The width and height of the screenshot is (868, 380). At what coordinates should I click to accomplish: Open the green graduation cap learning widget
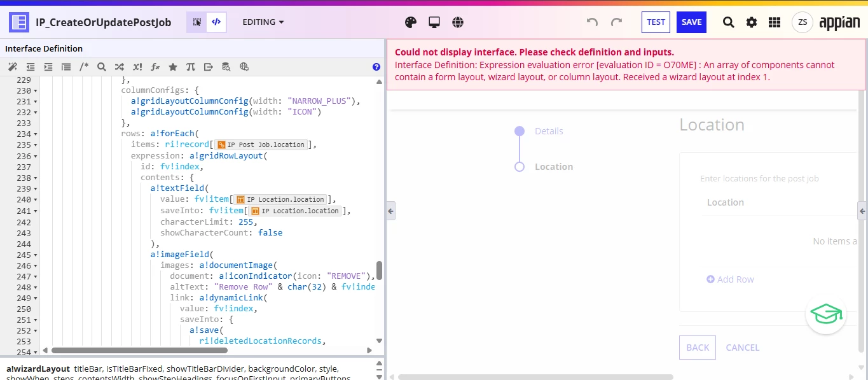pos(825,314)
